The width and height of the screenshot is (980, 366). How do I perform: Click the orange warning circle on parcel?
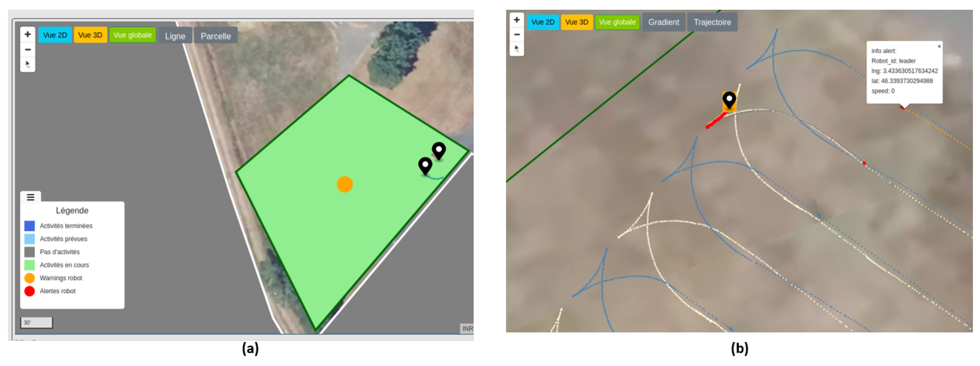coord(345,184)
